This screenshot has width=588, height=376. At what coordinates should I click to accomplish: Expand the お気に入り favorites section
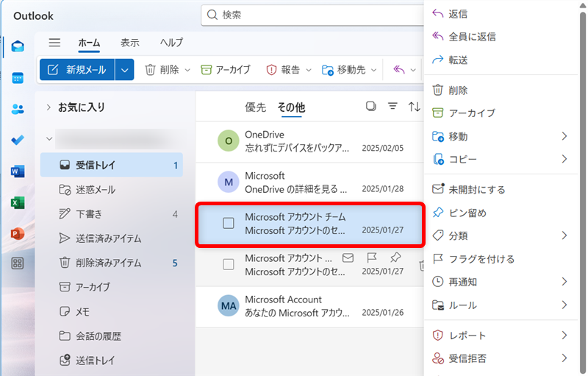tap(49, 107)
